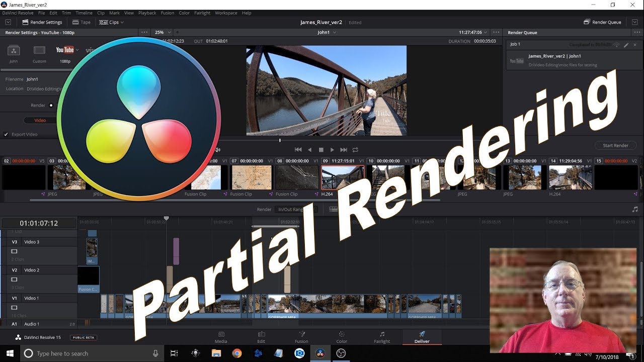Image resolution: width=644 pixels, height=362 pixels.
Task: Toggle Video 1 track enable icon
Action: (x=14, y=308)
